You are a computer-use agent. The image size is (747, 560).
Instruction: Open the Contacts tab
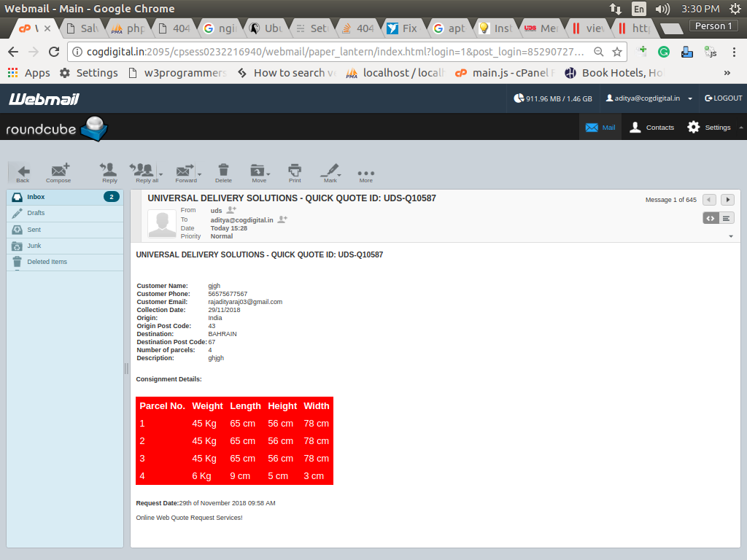651,127
